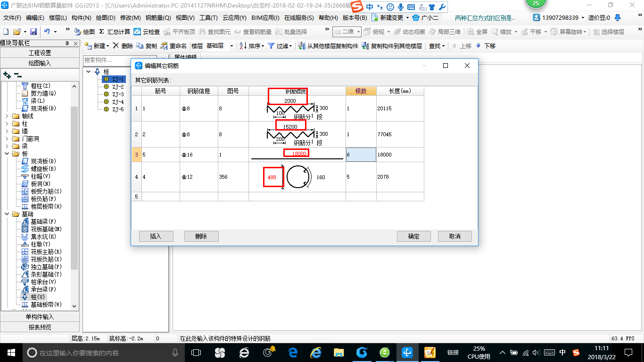The width and height of the screenshot is (644, 362).
Task: Select 独立基础(P) tree item
Action: pos(46,267)
